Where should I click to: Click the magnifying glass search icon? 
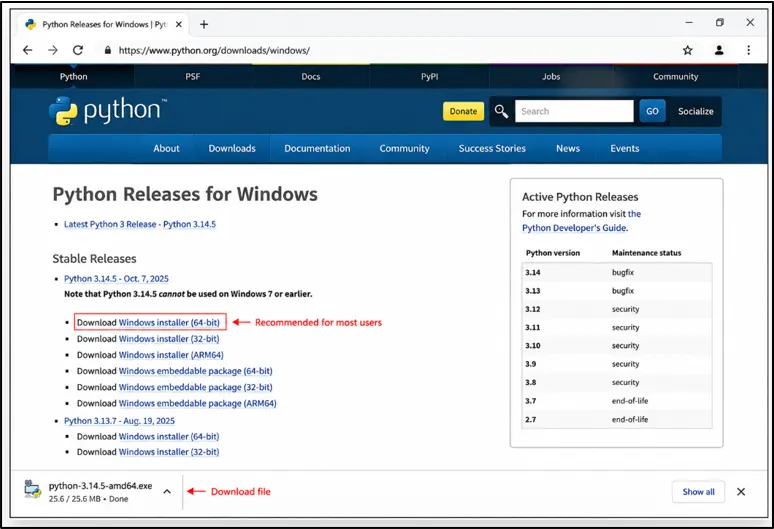[501, 112]
